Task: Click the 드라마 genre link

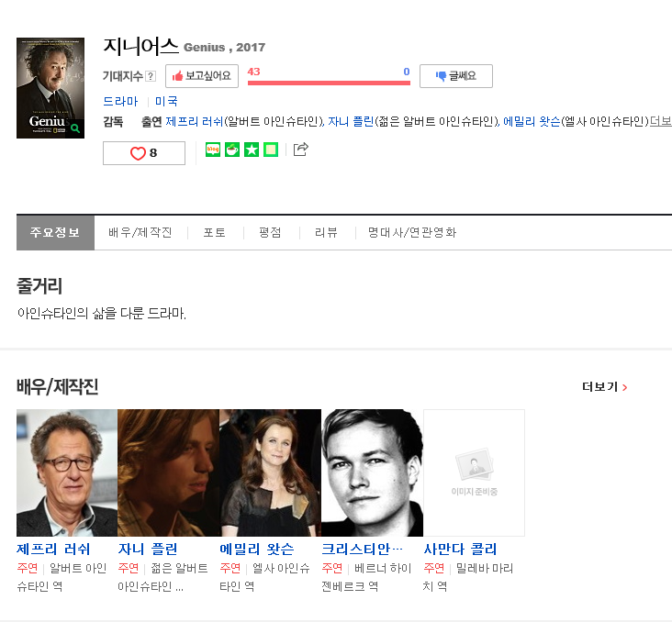Action: (x=120, y=101)
